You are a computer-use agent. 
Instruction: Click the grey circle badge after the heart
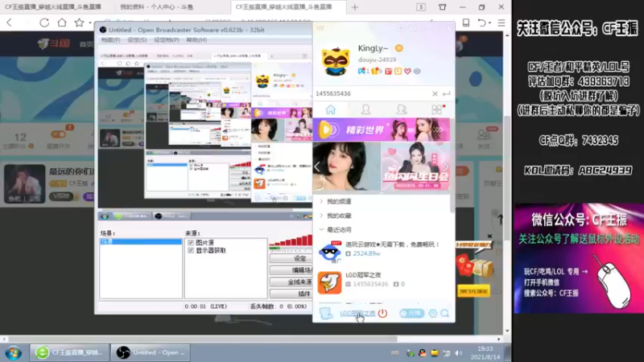[417, 71]
